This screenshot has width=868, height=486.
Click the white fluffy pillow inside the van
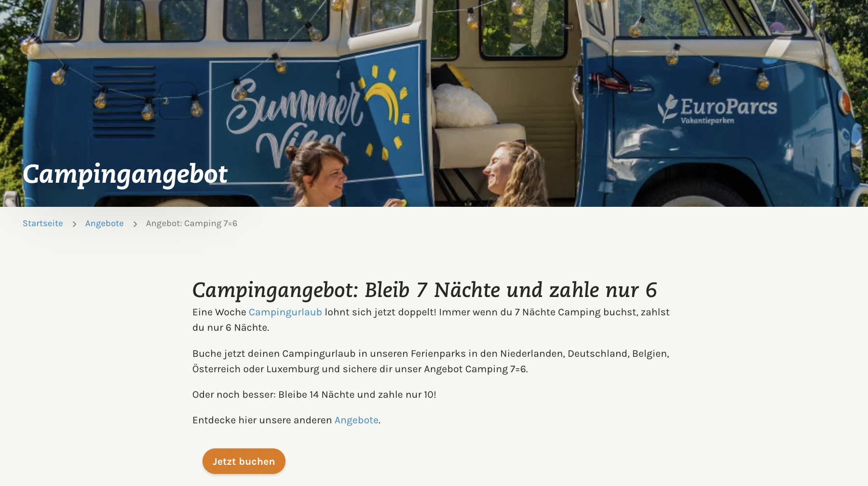click(463, 105)
